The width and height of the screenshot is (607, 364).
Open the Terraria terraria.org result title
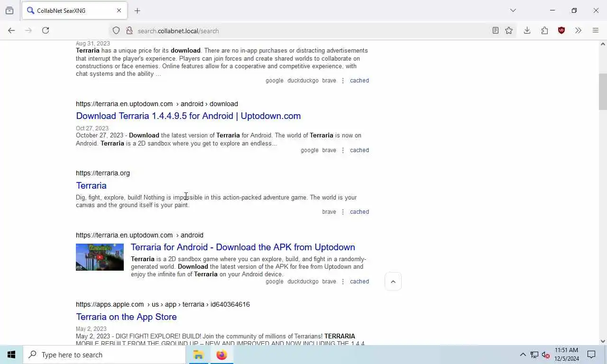pyautogui.click(x=91, y=185)
